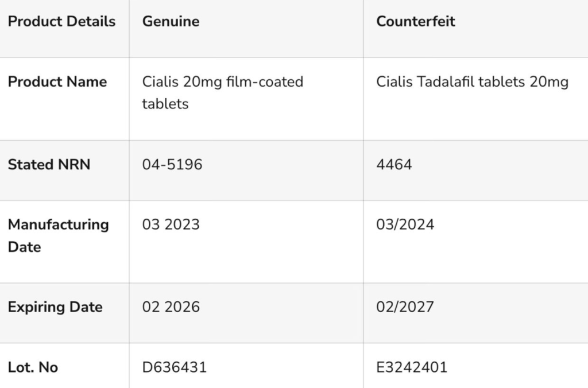588x388 pixels.
Task: Select the 'Genuine' column header
Action: coord(171,22)
